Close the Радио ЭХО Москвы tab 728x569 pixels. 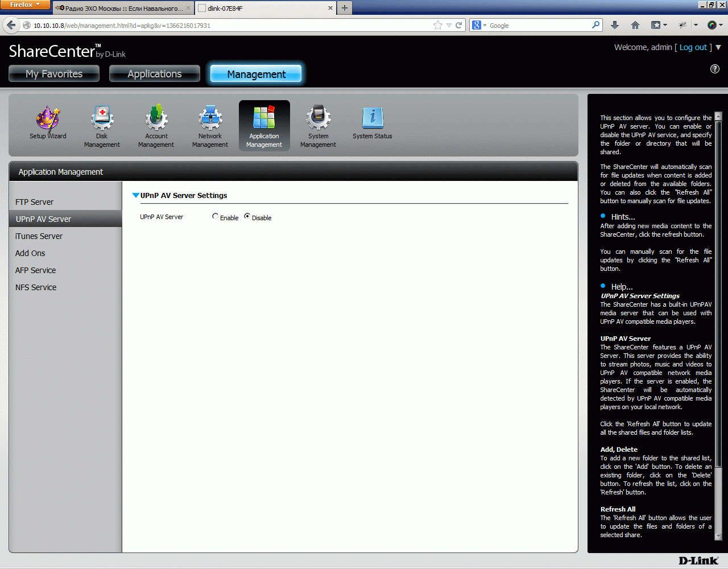[188, 8]
